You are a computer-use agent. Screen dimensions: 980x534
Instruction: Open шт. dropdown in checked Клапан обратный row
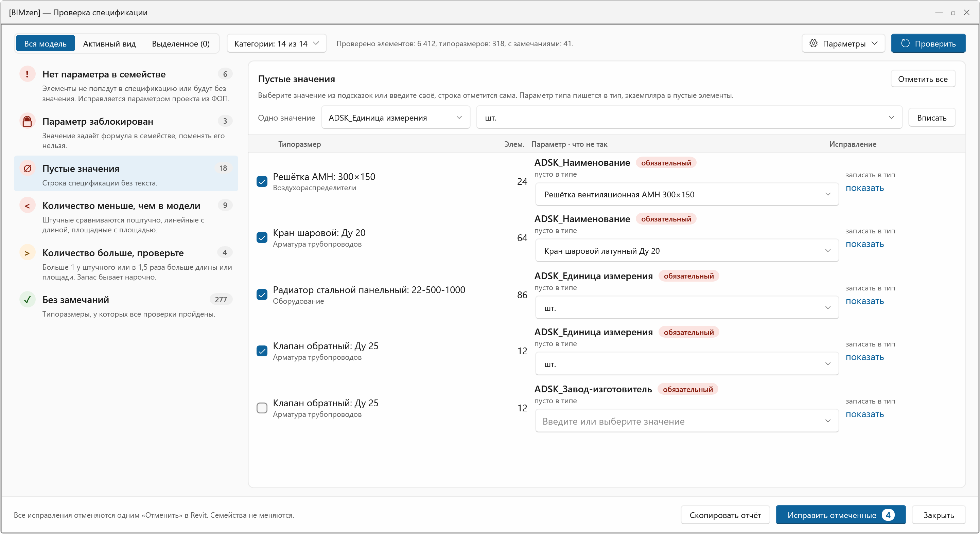pos(687,363)
